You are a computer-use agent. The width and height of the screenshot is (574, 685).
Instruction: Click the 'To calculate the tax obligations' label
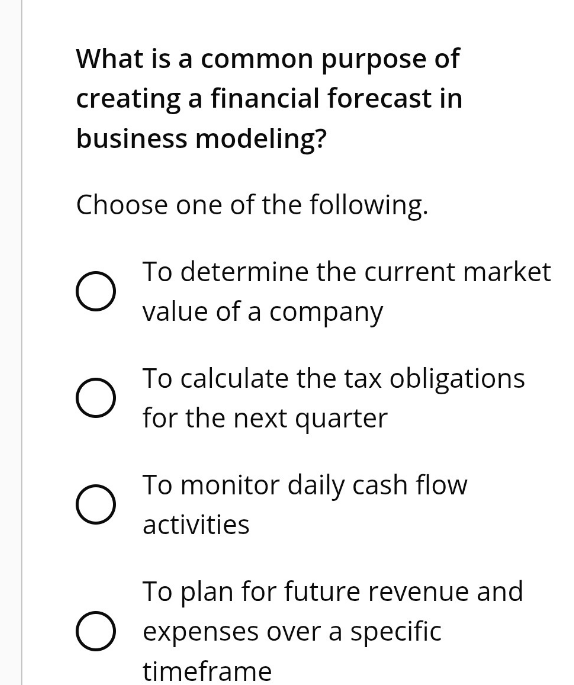(x=334, y=379)
